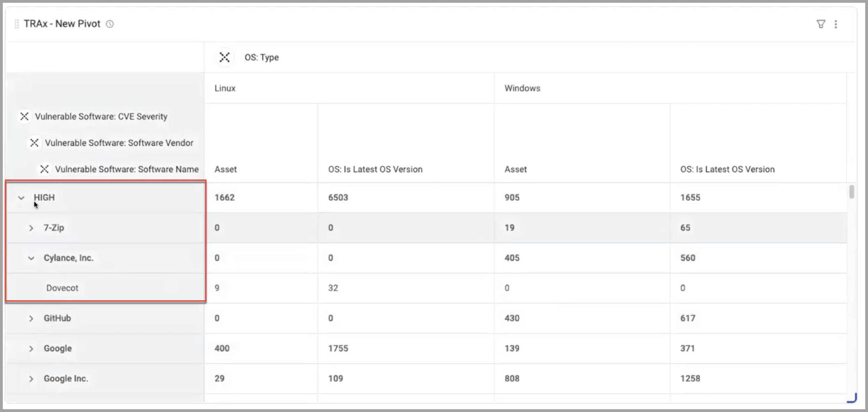Click the Windows column header
The height and width of the screenshot is (412, 868).
click(x=522, y=88)
